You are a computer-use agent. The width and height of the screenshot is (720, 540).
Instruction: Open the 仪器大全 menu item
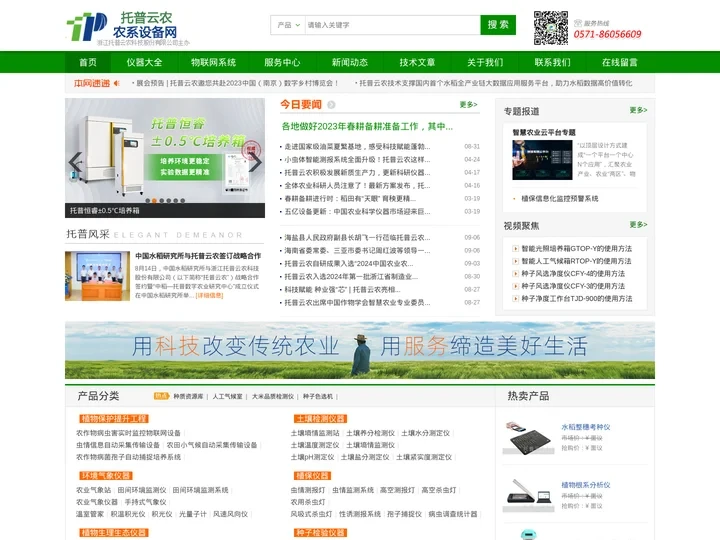(x=144, y=62)
